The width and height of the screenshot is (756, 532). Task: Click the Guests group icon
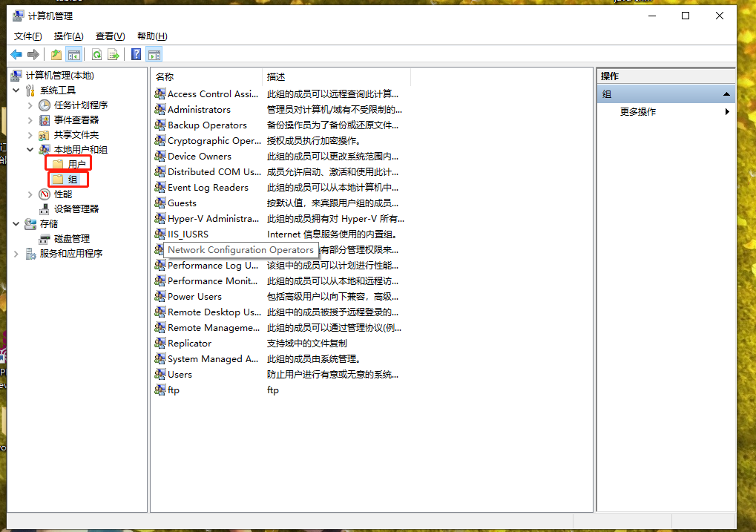point(160,203)
